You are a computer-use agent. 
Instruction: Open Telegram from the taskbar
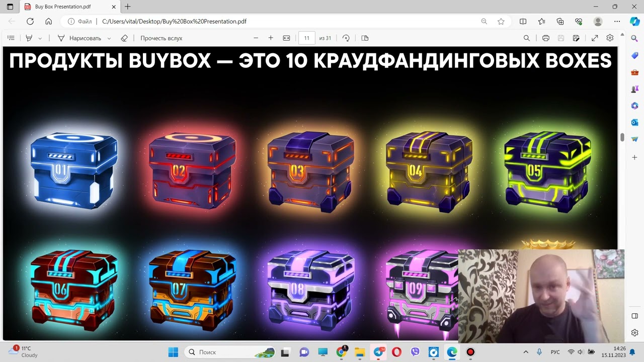pyautogui.click(x=378, y=352)
